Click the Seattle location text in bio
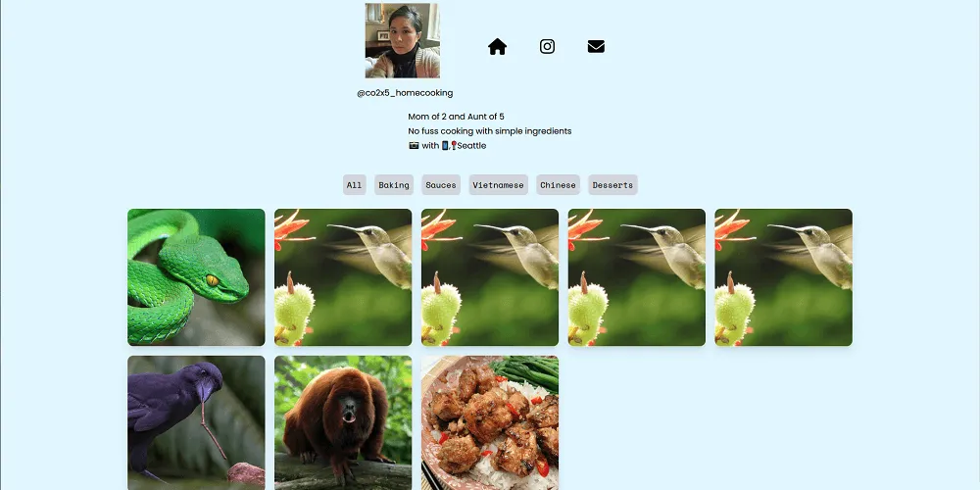Image resolution: width=980 pixels, height=490 pixels. [x=471, y=146]
